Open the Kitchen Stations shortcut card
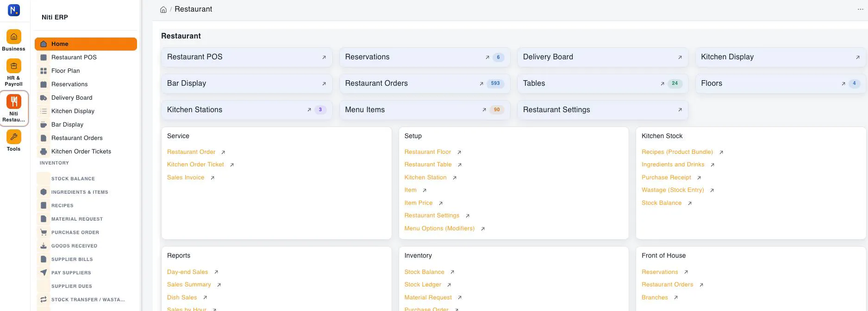Image resolution: width=868 pixels, height=311 pixels. [x=247, y=110]
